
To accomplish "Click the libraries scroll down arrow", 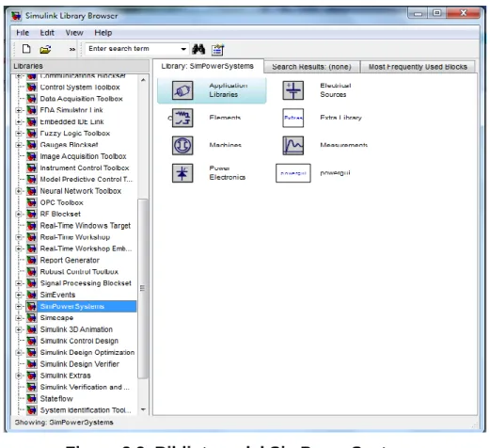I will pyautogui.click(x=143, y=409).
